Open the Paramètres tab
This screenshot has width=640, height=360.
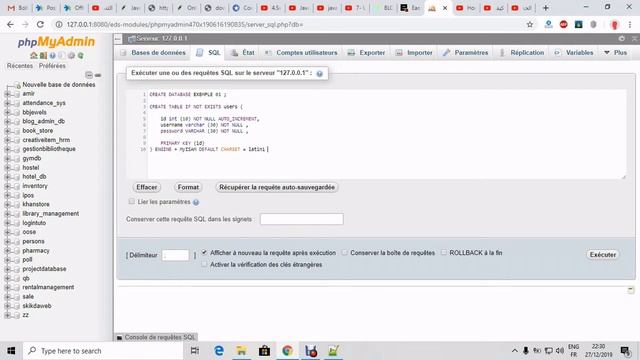coord(466,53)
